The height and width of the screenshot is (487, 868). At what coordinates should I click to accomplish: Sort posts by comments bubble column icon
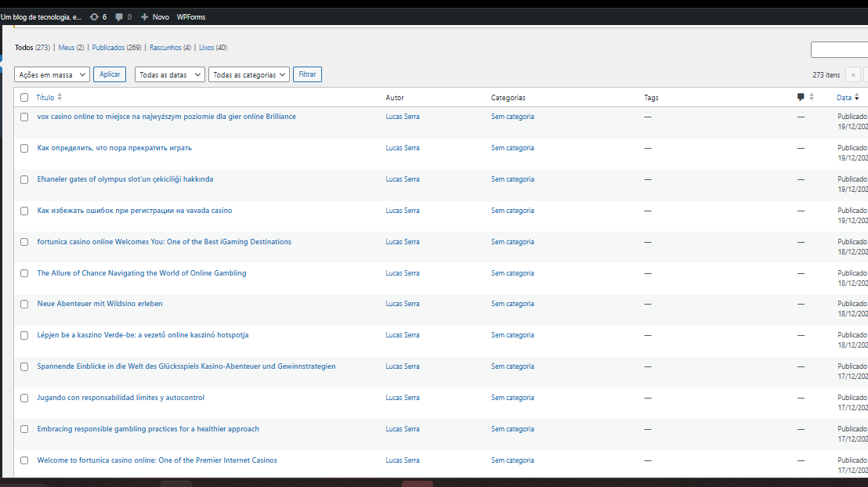point(801,97)
